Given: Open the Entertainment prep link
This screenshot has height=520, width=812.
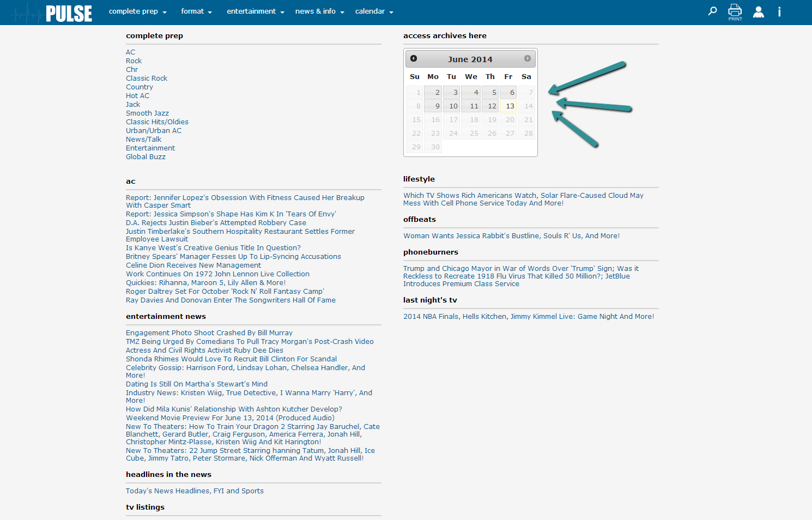Looking at the screenshot, I should tap(150, 148).
